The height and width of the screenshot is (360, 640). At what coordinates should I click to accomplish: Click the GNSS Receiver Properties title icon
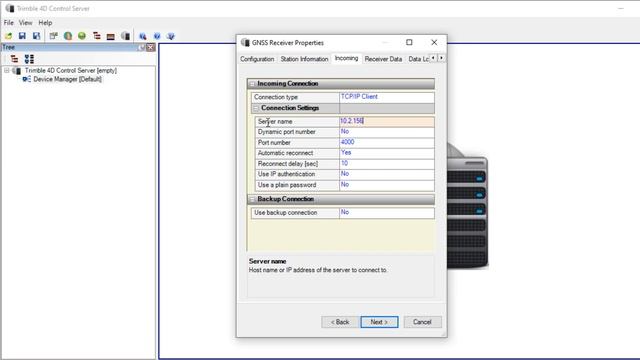click(245, 42)
